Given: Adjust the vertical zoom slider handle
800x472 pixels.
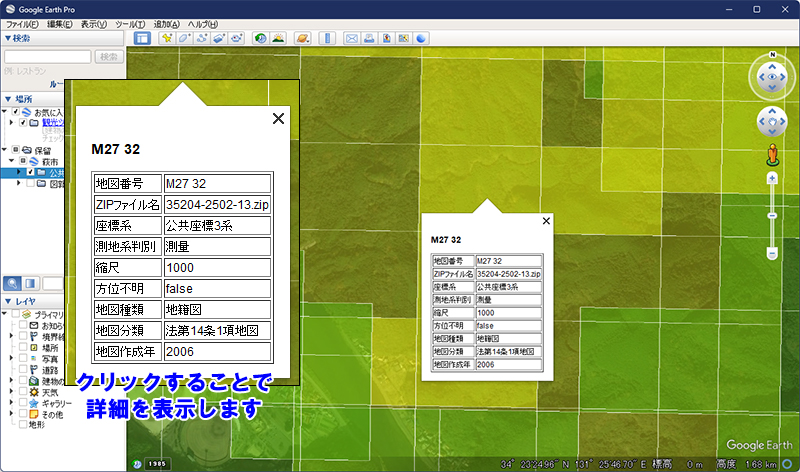Looking at the screenshot, I should click(772, 216).
